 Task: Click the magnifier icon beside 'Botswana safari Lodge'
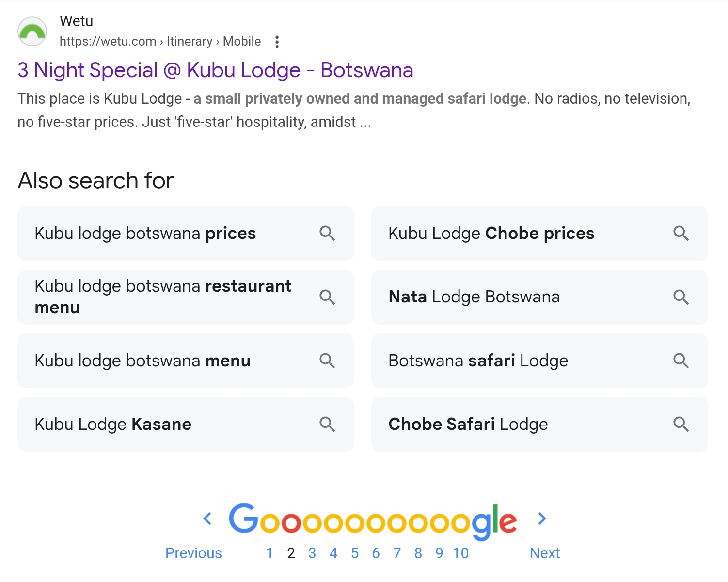[x=681, y=361]
